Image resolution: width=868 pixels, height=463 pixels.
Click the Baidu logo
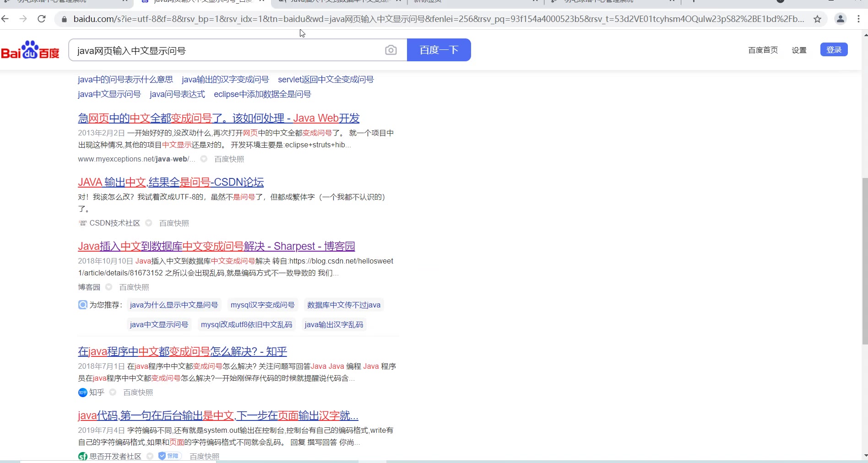(x=30, y=50)
